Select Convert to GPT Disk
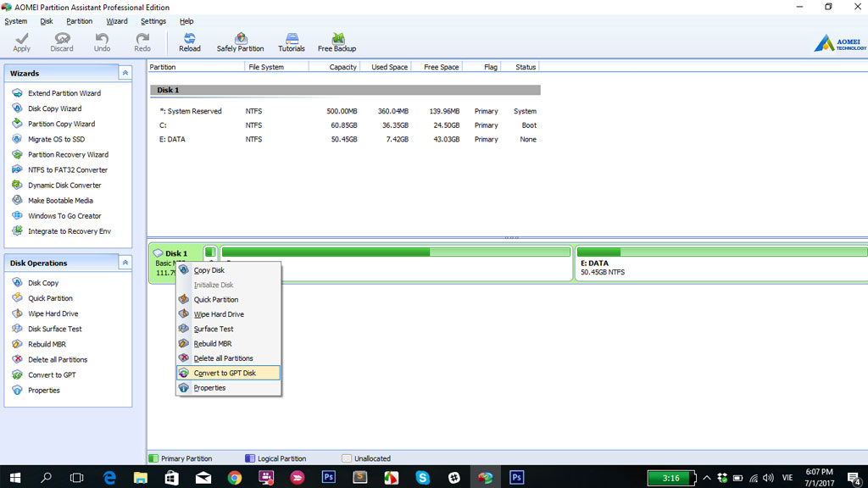 [x=228, y=373]
